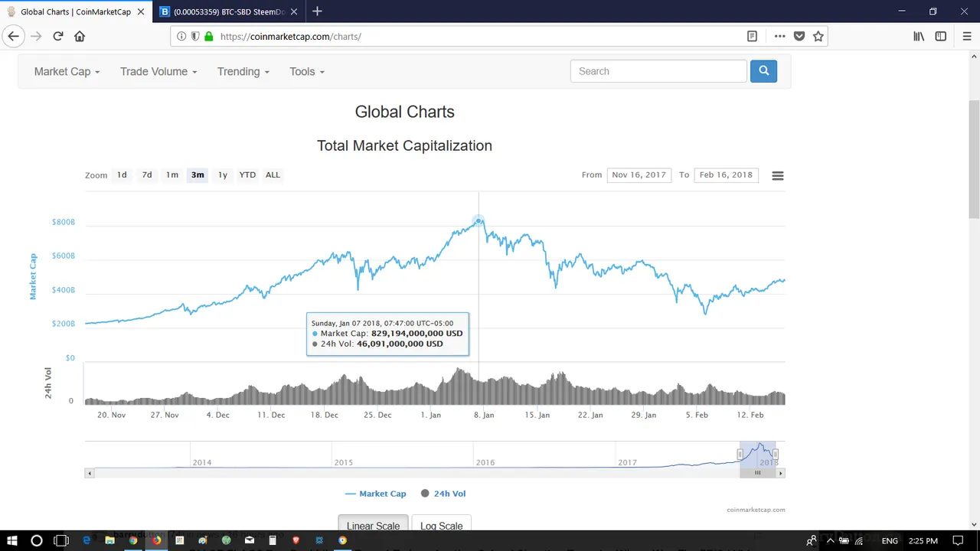The height and width of the screenshot is (551, 980).
Task: Reload the current CoinMarketCap page
Action: pyautogui.click(x=58, y=36)
